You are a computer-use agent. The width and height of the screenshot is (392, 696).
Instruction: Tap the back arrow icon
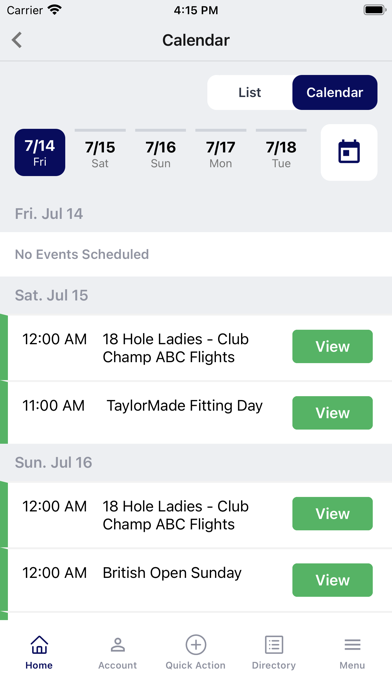coord(17,40)
